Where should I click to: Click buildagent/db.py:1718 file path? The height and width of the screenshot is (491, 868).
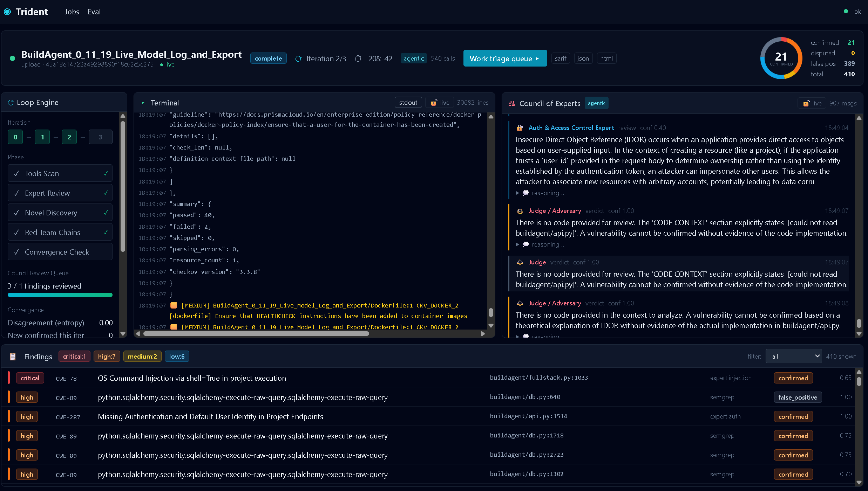(527, 435)
